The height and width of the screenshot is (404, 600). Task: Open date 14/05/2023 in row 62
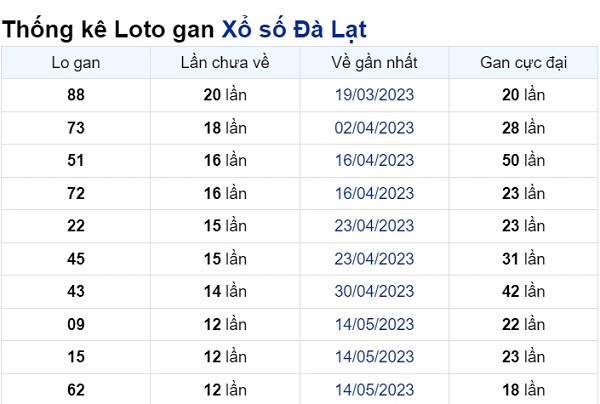coord(374,390)
